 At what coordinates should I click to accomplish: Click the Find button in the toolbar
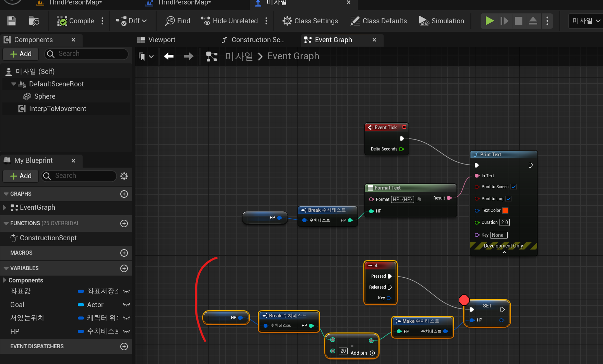pyautogui.click(x=178, y=21)
